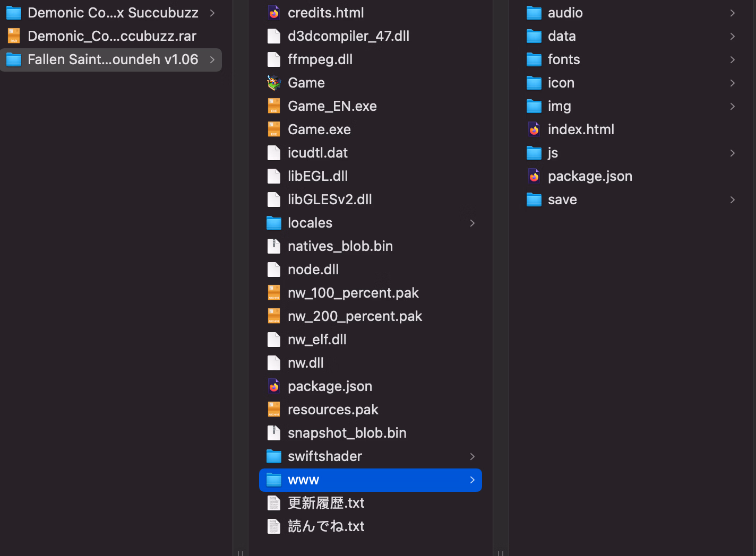Expand the www folder chevron
Viewport: 756px width, 556px height.
click(x=472, y=480)
